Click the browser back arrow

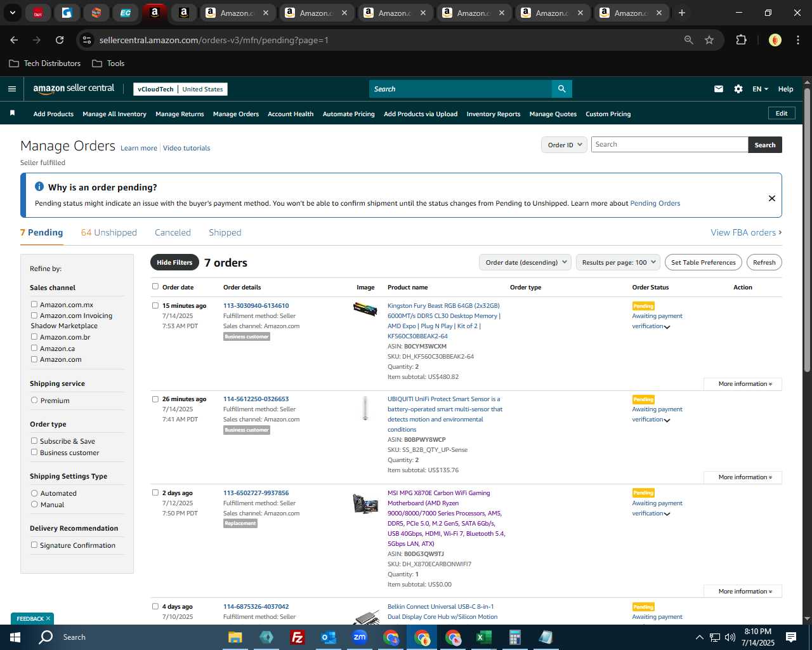point(14,40)
